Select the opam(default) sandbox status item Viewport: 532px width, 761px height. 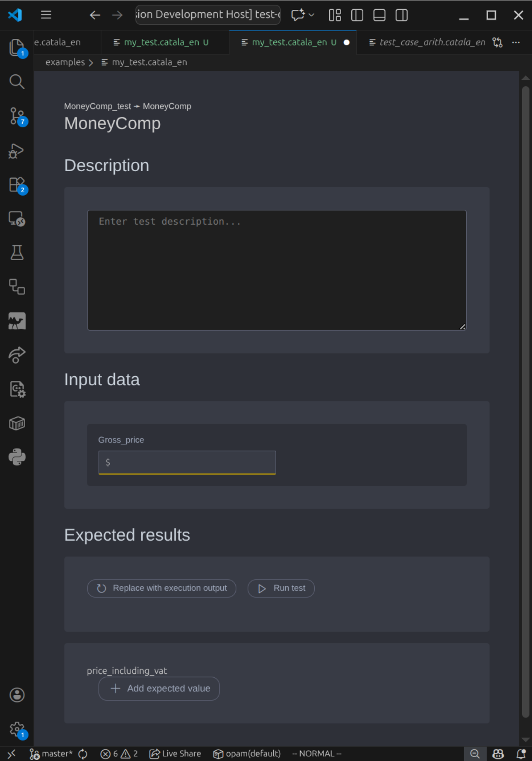247,754
